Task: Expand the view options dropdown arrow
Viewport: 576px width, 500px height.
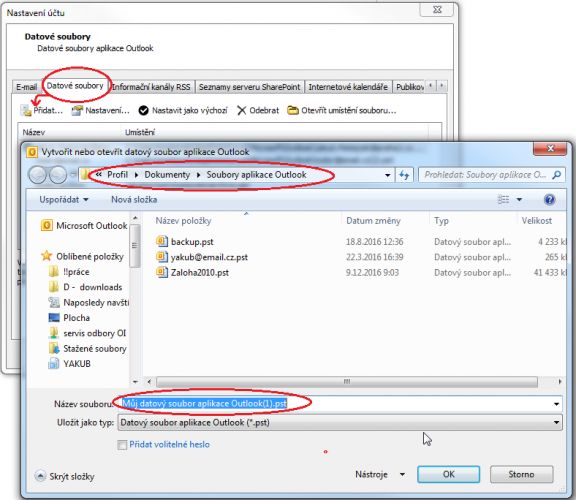Action: tap(519, 199)
